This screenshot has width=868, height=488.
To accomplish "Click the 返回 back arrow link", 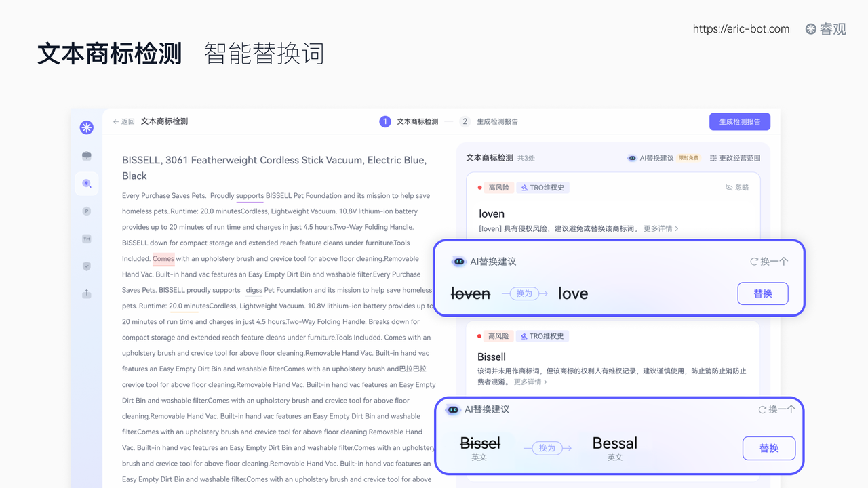I will pos(124,122).
